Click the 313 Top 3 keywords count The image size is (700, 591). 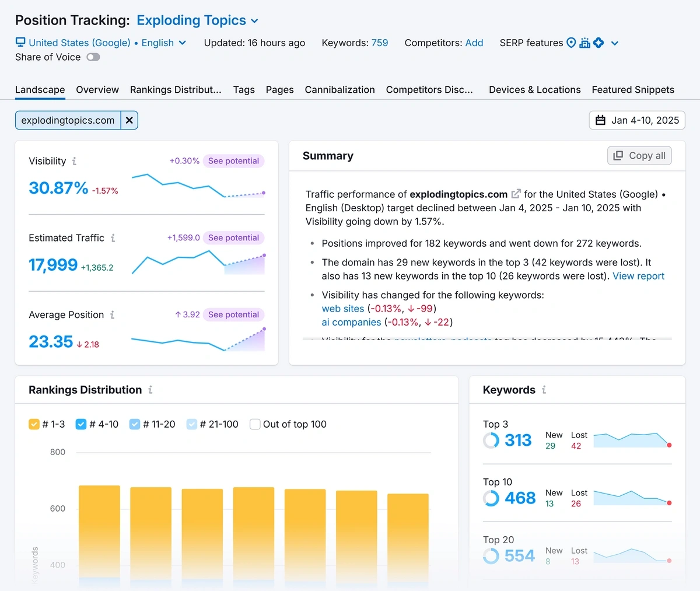(x=518, y=440)
